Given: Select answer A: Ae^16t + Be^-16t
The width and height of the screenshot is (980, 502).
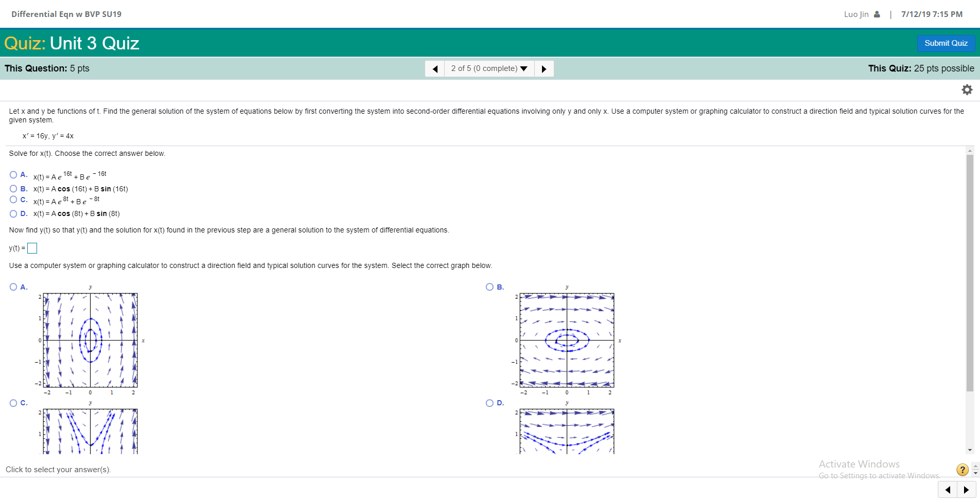Looking at the screenshot, I should [x=13, y=175].
